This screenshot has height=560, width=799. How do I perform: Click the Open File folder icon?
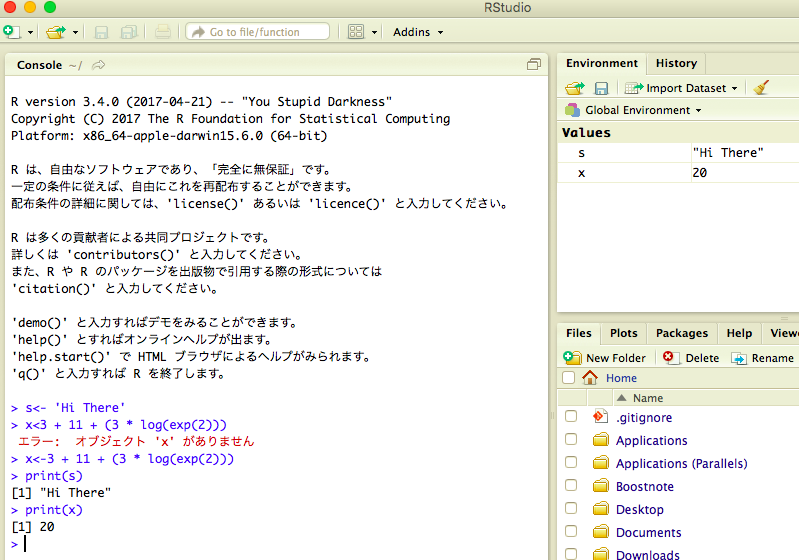pos(55,32)
